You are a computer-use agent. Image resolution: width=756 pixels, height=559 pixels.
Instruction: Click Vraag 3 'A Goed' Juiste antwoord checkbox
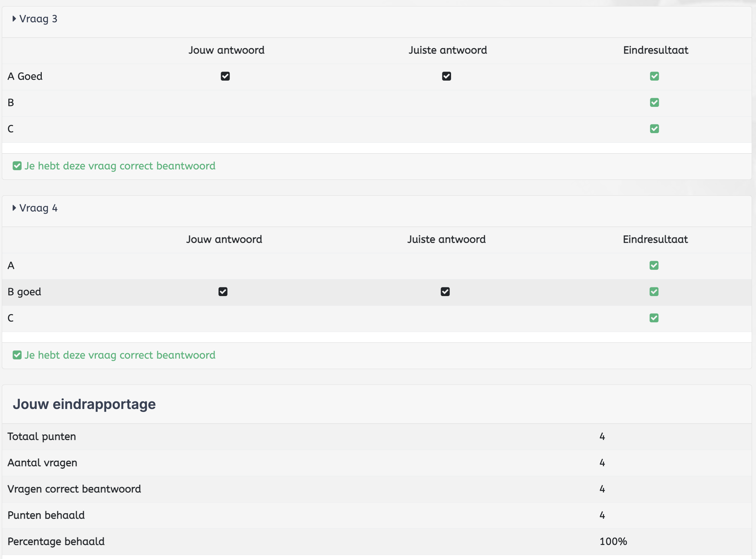446,76
